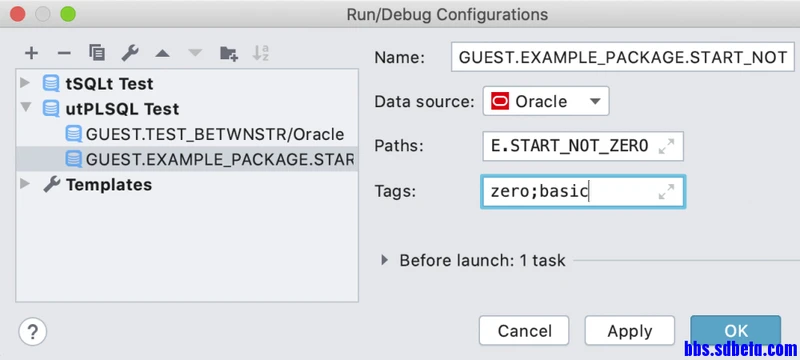Click the GUEST.EXAMPLE_PACKAGE item icon

(x=74, y=159)
